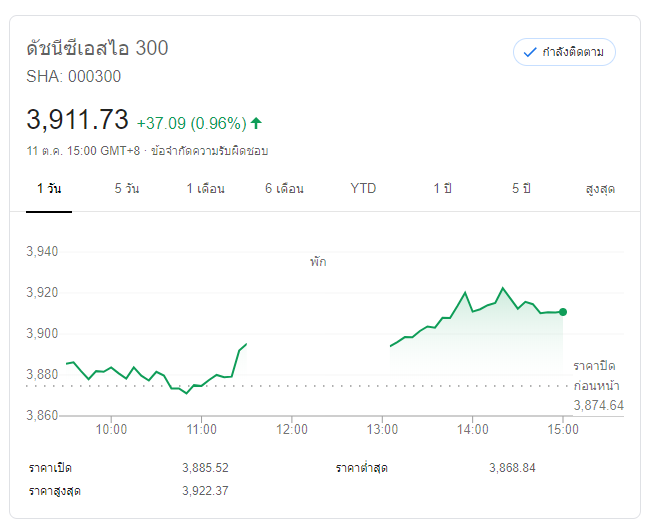
Task: Click the ราคาปิดก่อนหน้า previous close label
Action: point(598,375)
